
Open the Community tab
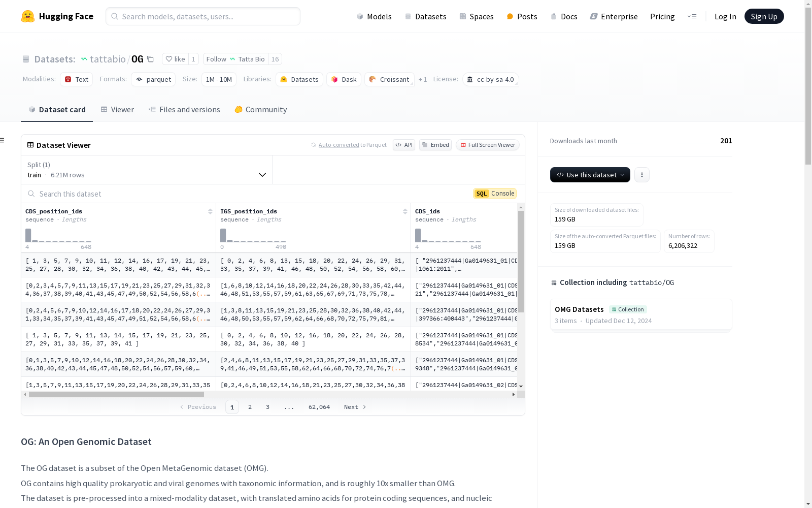pos(261,110)
